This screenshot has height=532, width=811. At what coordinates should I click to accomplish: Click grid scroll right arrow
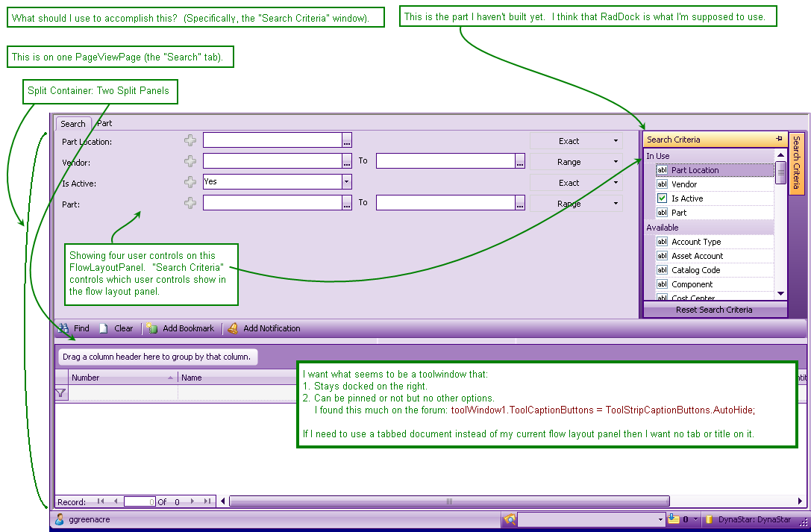point(800,501)
